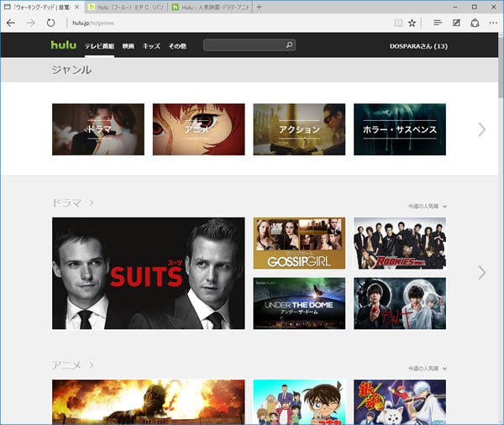Add page to favorites with star icon

412,23
